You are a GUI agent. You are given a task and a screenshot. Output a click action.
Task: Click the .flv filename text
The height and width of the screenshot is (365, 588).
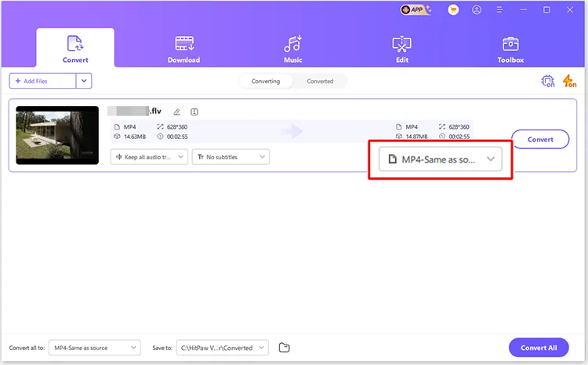pyautogui.click(x=155, y=111)
